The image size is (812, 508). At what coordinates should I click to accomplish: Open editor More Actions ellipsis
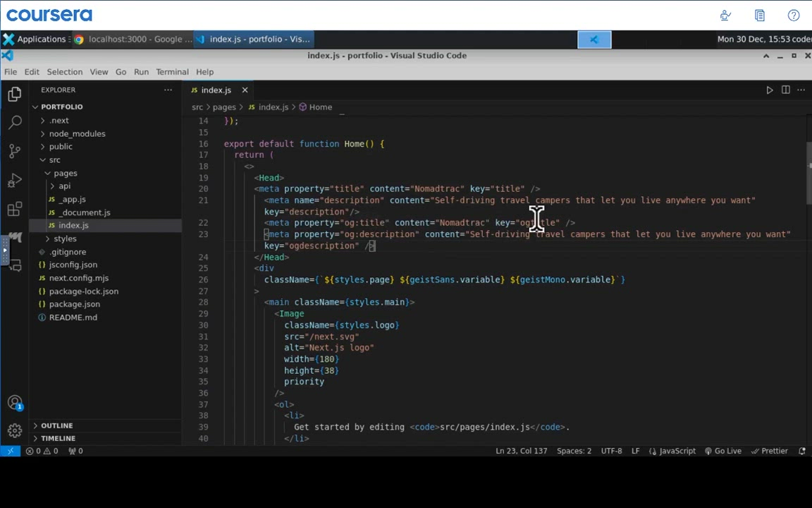801,90
